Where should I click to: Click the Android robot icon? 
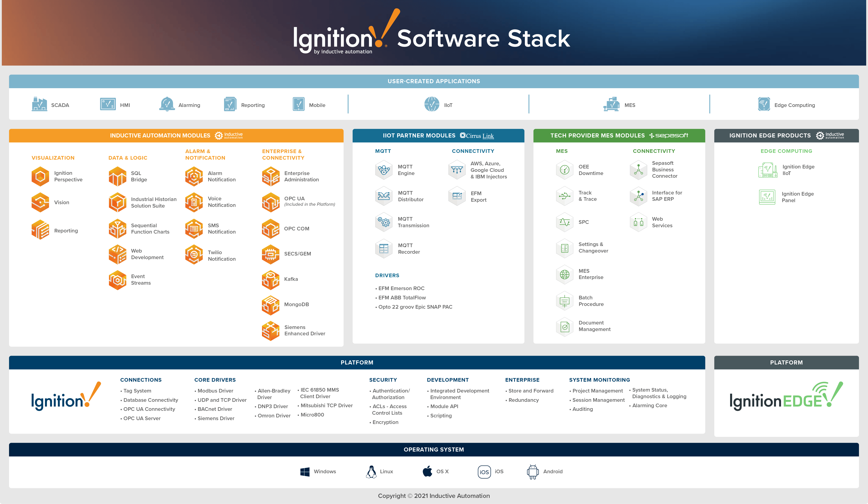[533, 472]
